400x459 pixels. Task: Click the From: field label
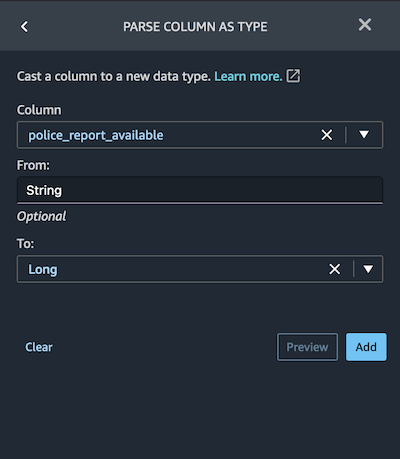(x=33, y=165)
